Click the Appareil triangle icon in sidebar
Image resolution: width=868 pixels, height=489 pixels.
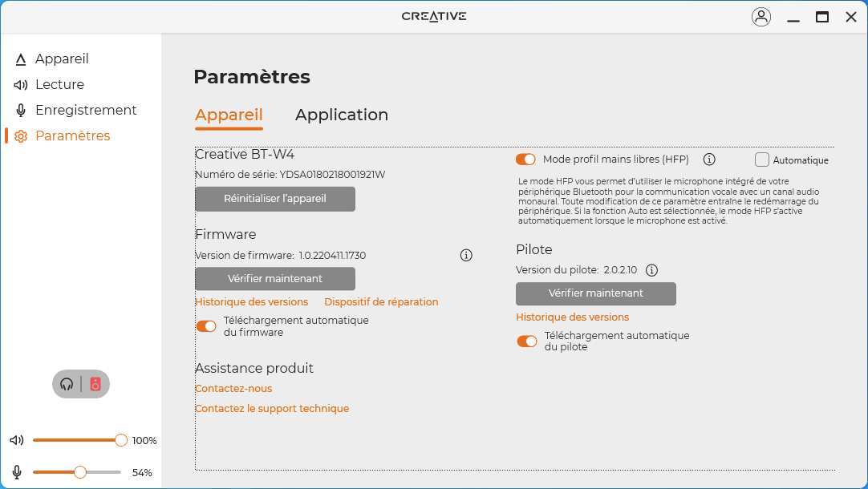[21, 59]
